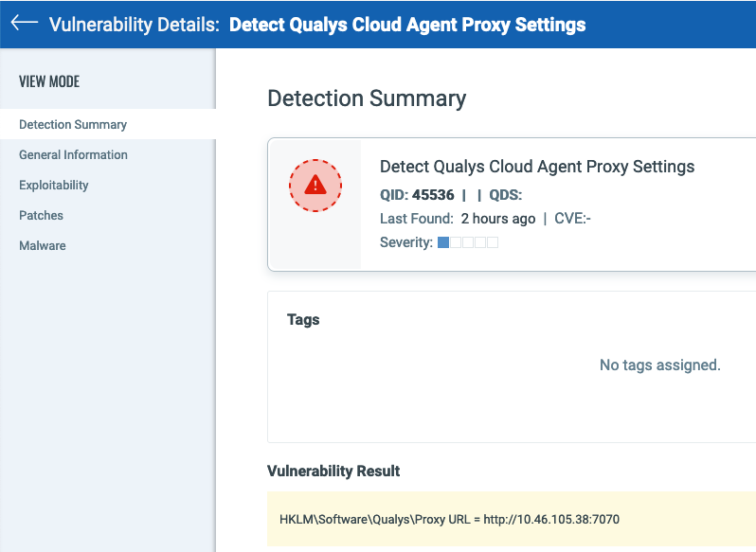Open the Detection Summary view
Viewport: 756px width, 552px height.
[108, 124]
